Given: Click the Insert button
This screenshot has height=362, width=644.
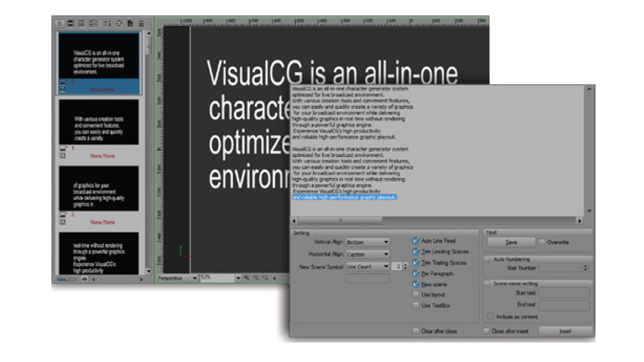Looking at the screenshot, I should (x=565, y=331).
